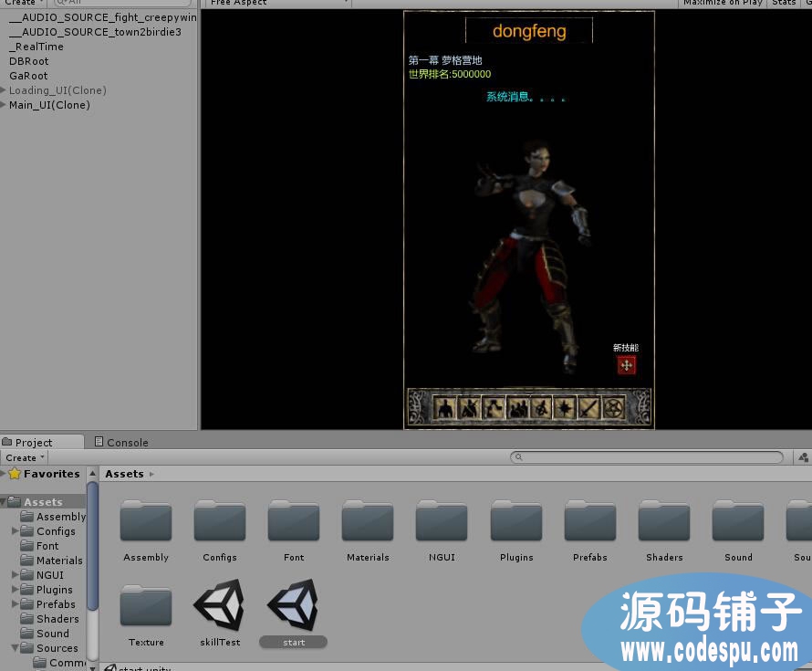Expand Main_UI(Clone) in the Hierarchy
Screen dimensions: 812x671
[4, 105]
